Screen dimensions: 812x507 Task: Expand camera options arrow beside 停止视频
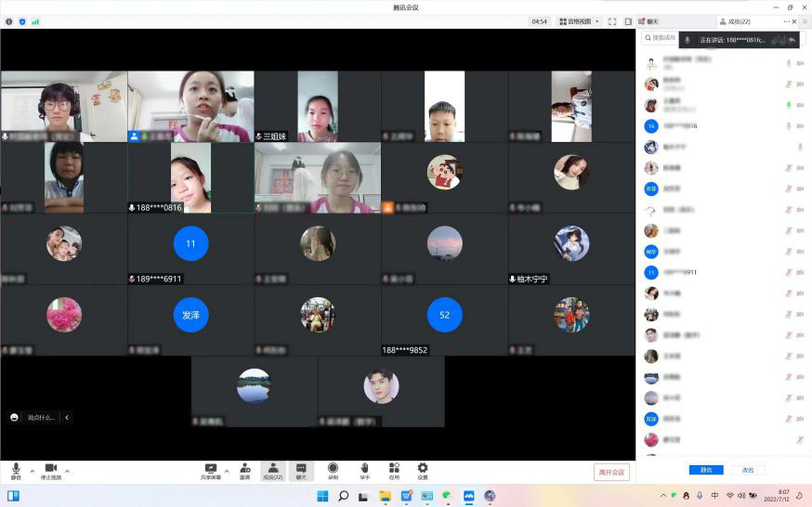click(67, 472)
